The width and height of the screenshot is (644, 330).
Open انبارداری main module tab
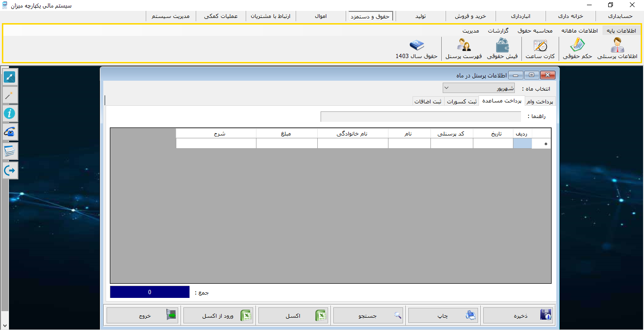tap(521, 16)
